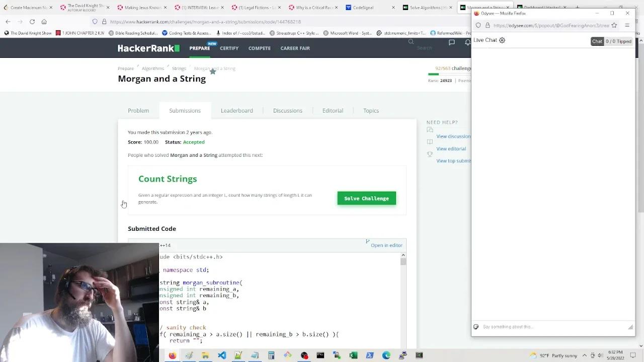644x362 pixels.
Task: Open the COMPETE menu item
Action: pyautogui.click(x=260, y=48)
